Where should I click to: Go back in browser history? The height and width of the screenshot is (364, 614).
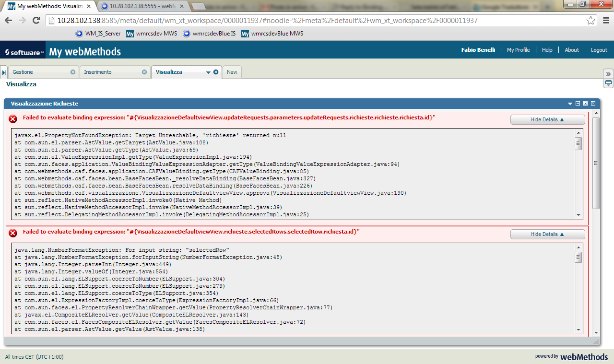pyautogui.click(x=8, y=20)
